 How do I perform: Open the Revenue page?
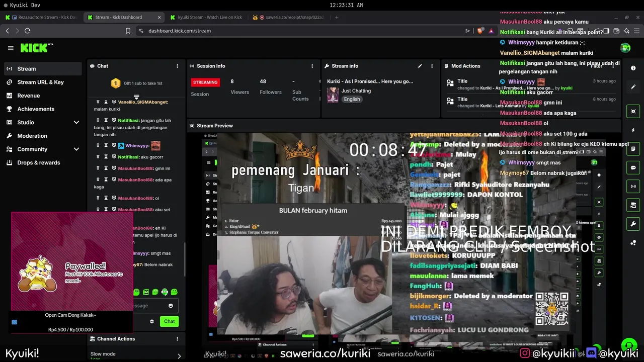click(x=28, y=96)
